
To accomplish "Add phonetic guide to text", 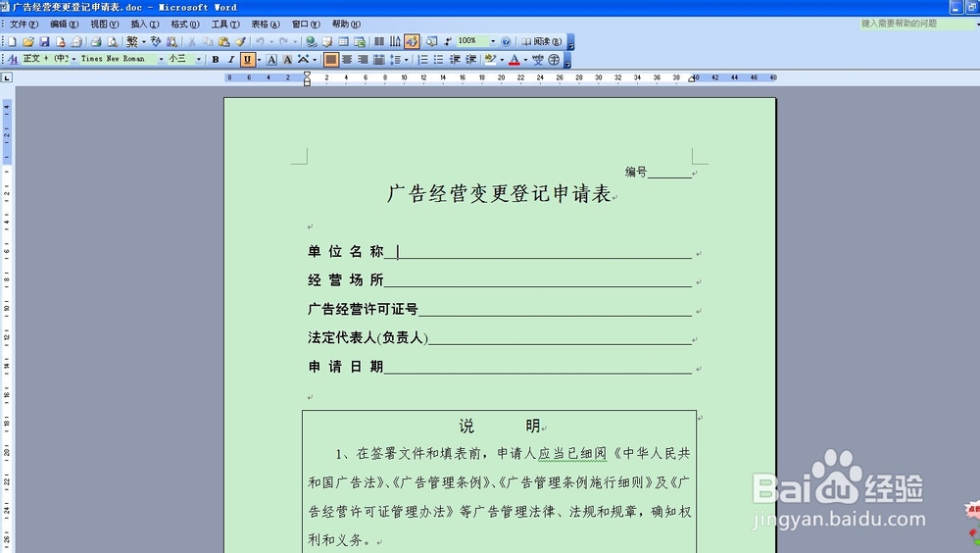I will click(537, 59).
